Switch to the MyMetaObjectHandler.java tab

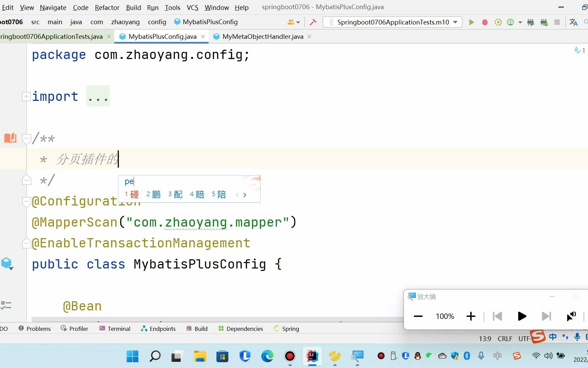click(x=263, y=36)
